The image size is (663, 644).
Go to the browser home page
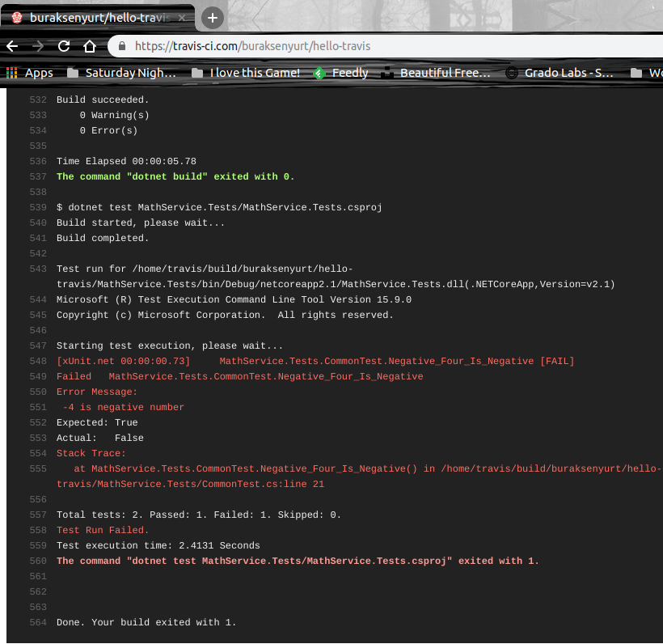[x=90, y=46]
